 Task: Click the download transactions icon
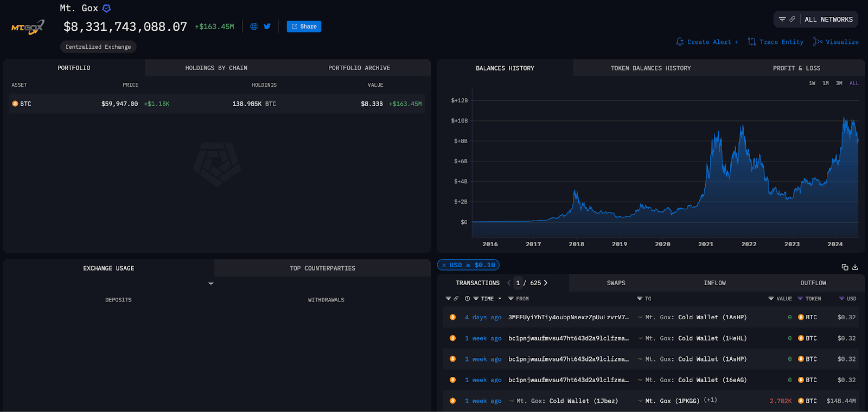856,267
